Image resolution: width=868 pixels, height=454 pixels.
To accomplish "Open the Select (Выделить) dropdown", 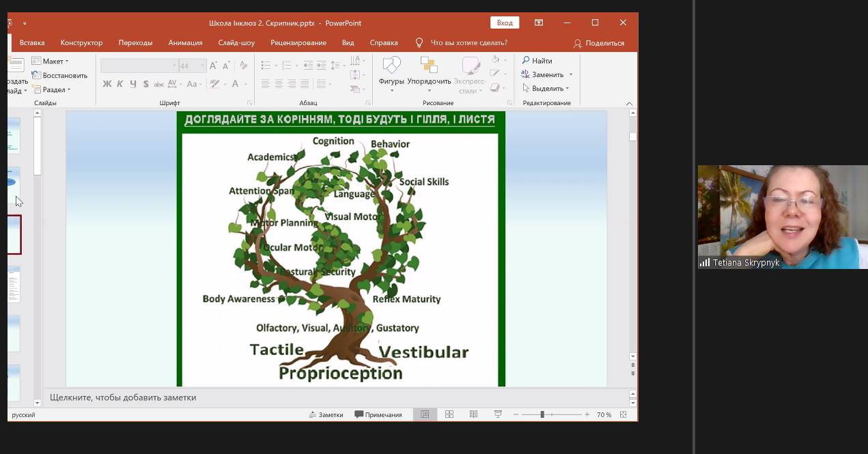I will tap(546, 89).
